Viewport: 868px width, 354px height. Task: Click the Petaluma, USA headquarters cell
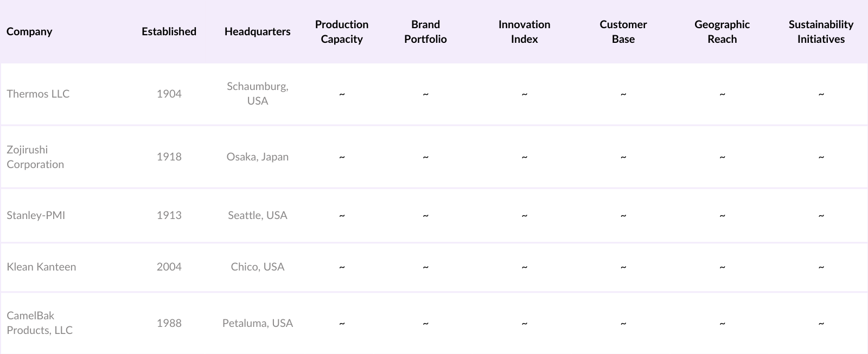257,323
